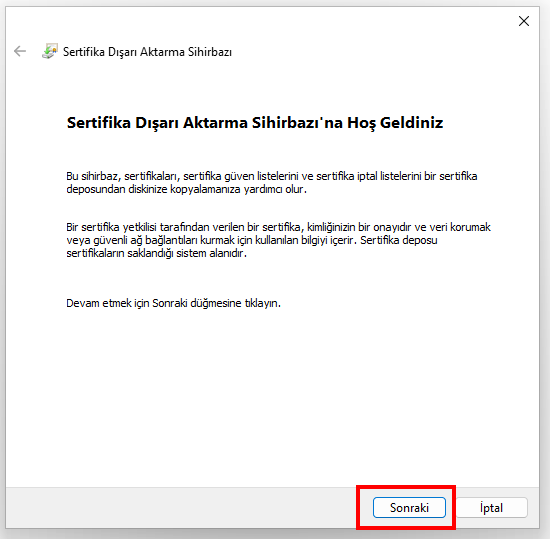Click text "Devam etmek için Sonraki düğmesine tıklayın."
This screenshot has height=539, width=550.
[x=174, y=303]
